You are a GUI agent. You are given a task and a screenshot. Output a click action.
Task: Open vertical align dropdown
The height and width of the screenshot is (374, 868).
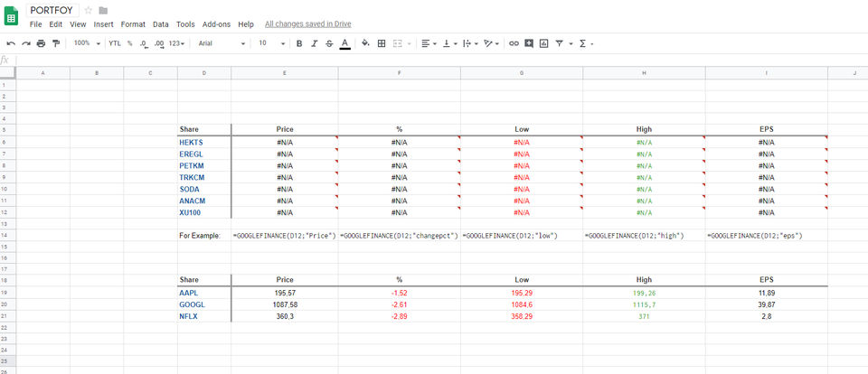tap(449, 43)
